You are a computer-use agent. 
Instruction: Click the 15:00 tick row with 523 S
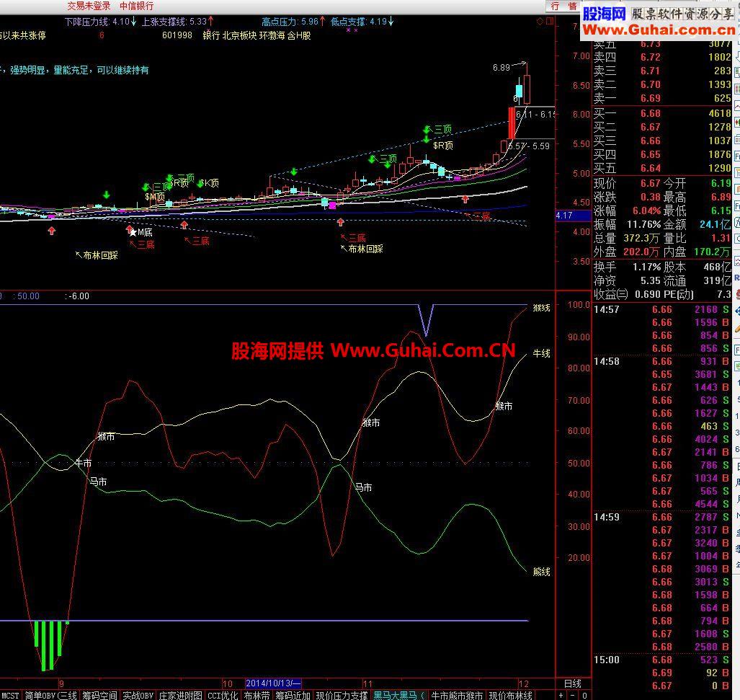[x=661, y=660]
